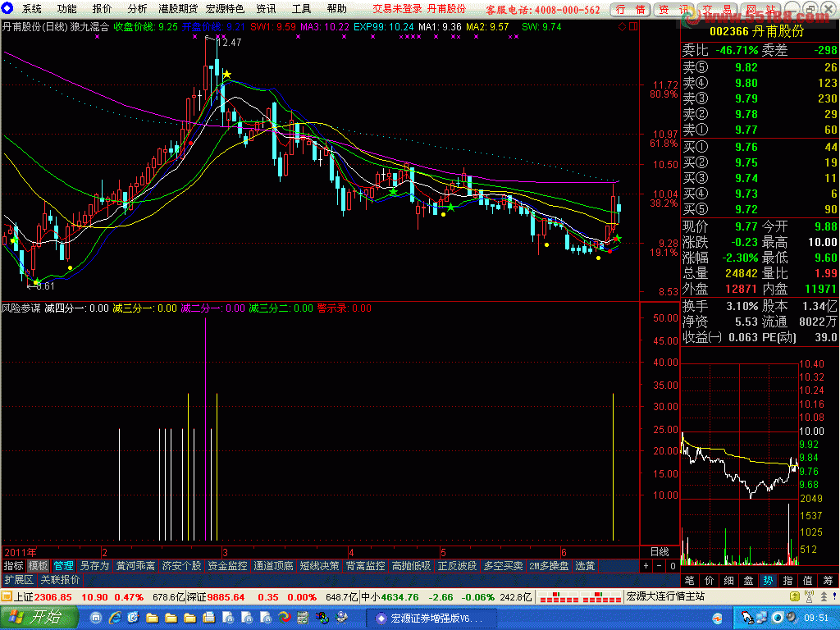
Task: Select the 价 tab in quote panel
Action: tap(710, 580)
